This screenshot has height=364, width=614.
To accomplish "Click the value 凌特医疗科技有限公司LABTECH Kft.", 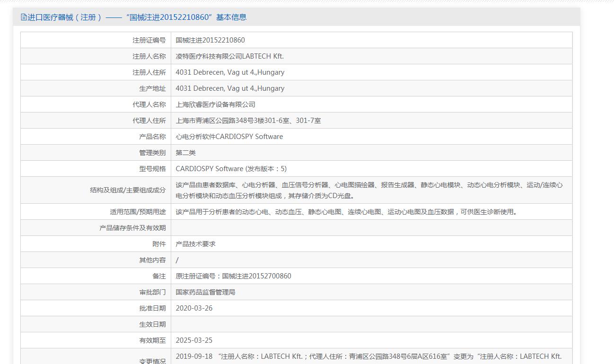I will (230, 56).
